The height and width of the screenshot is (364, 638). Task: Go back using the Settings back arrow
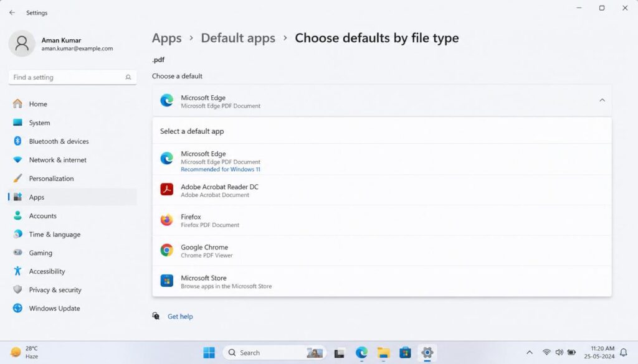pos(12,12)
